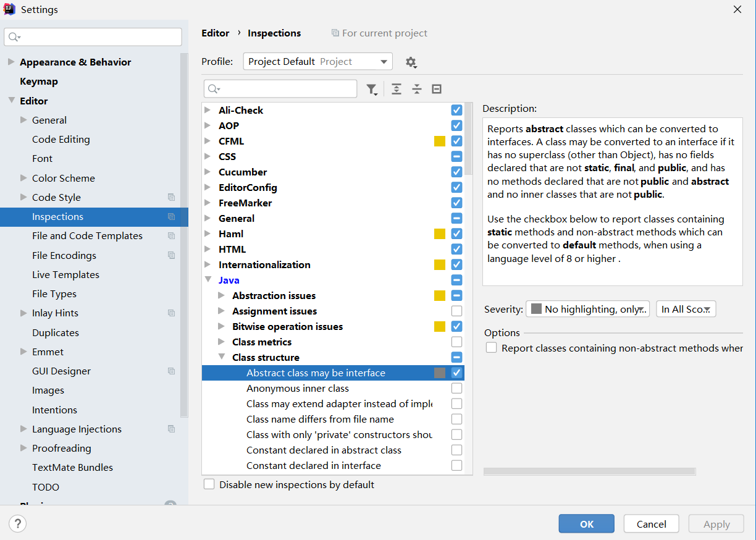Toggle the AOP inspections checkbox
This screenshot has width=756, height=540.
[456, 125]
